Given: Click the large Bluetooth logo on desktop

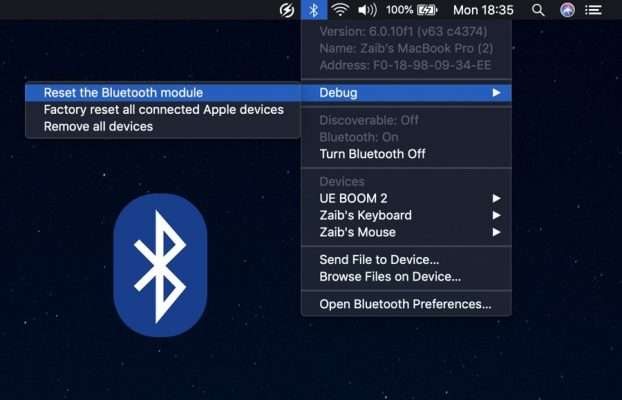Looking at the screenshot, I should (160, 265).
